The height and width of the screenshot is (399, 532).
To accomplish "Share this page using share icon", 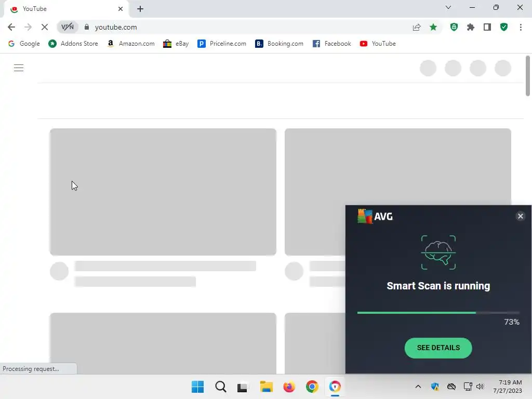I will [x=417, y=27].
